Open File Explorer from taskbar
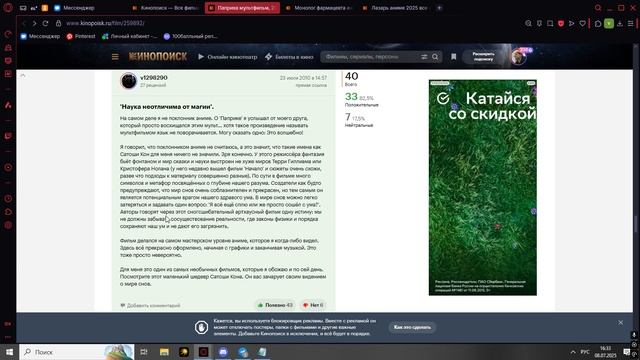This screenshot has height=360, width=640. tap(164, 352)
